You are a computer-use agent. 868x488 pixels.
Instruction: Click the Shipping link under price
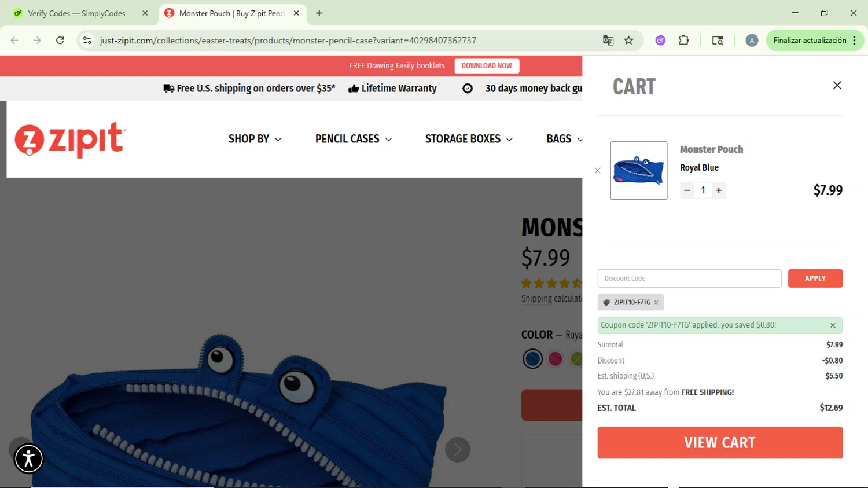(536, 299)
